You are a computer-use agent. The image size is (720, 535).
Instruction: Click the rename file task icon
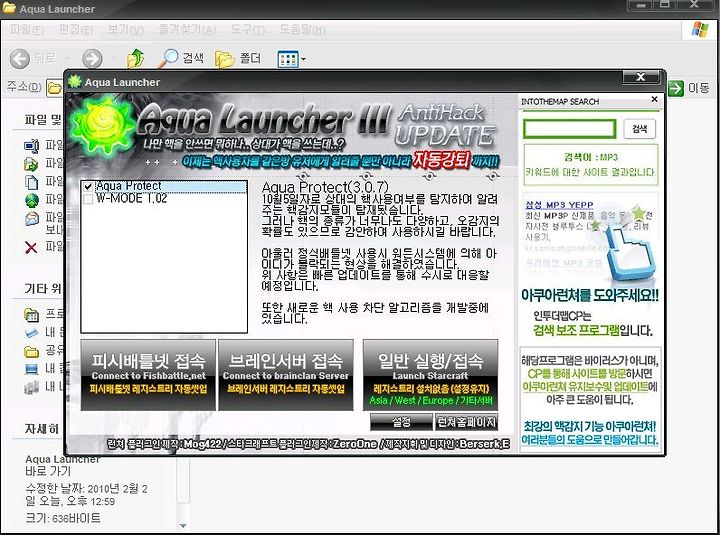31,146
